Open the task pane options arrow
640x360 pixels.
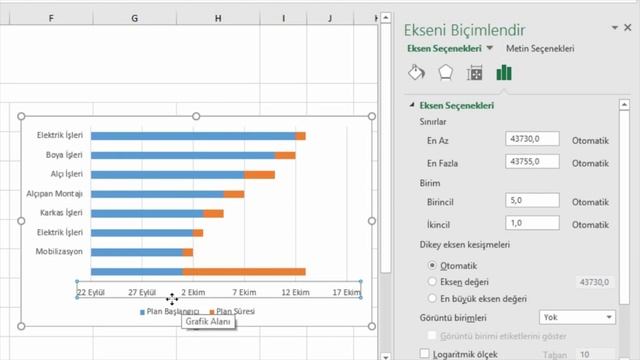click(x=614, y=28)
